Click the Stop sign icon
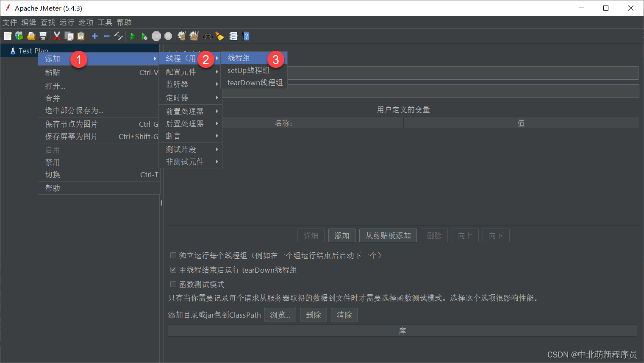 pos(156,36)
